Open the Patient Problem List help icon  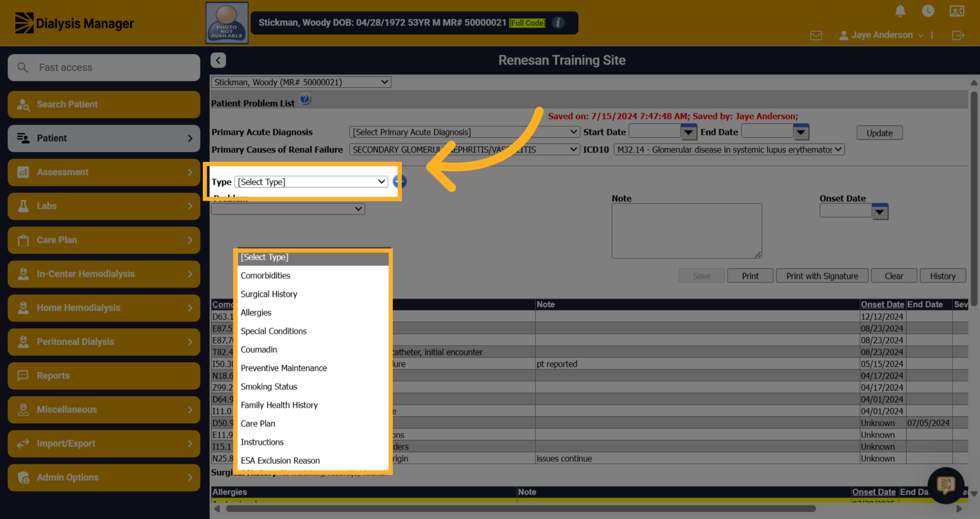[305, 99]
